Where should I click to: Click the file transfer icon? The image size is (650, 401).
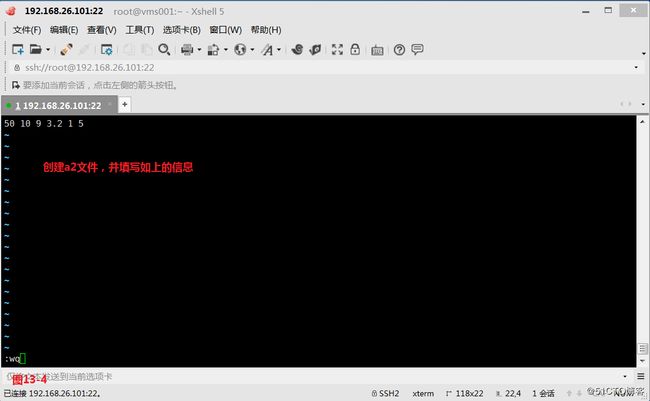pyautogui.click(x=213, y=50)
